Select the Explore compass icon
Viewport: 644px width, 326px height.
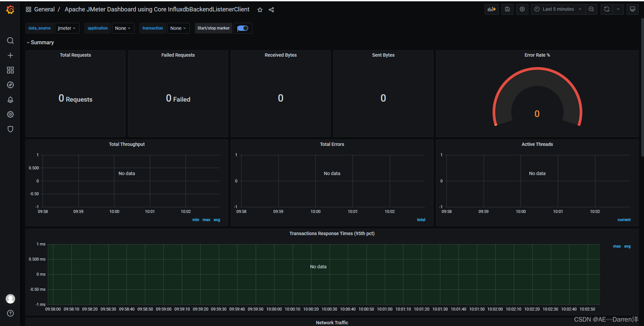[x=10, y=85]
